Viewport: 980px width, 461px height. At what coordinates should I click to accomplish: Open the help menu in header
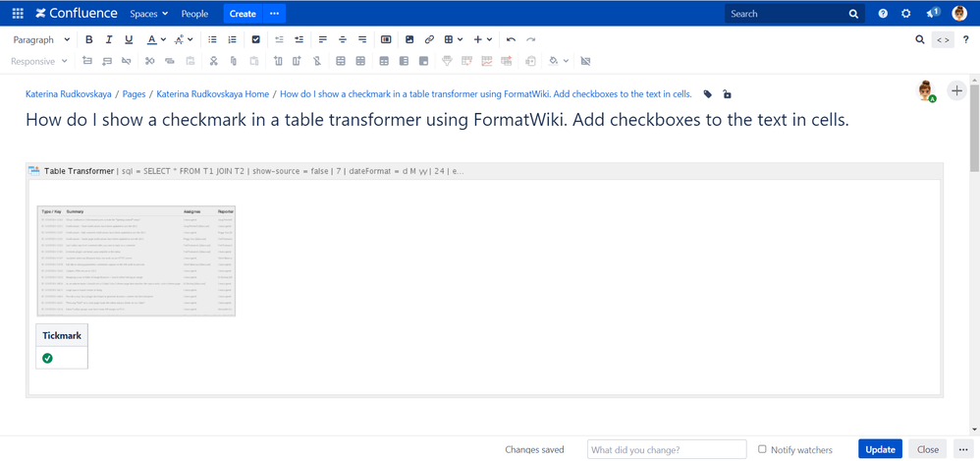coord(883,13)
